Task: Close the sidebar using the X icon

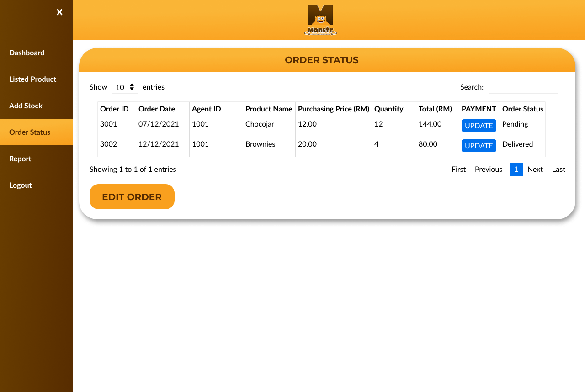Action: coord(59,12)
